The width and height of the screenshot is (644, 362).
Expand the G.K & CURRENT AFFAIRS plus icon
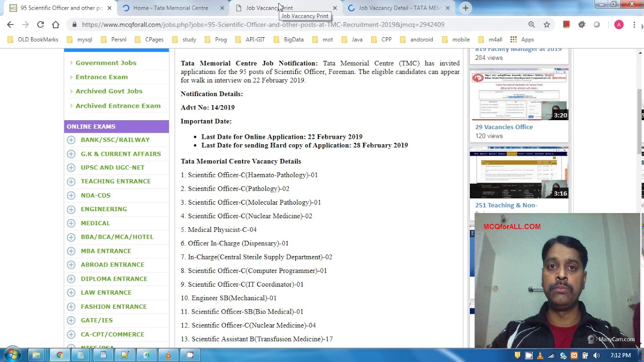(71, 154)
